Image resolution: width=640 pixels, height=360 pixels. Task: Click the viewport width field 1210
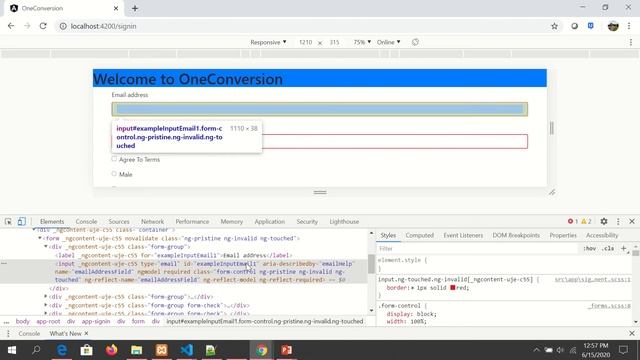[305, 42]
